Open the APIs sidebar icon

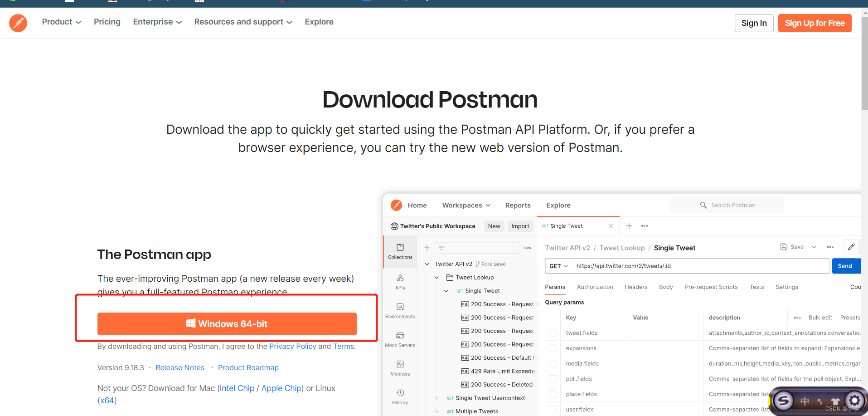[x=400, y=282]
